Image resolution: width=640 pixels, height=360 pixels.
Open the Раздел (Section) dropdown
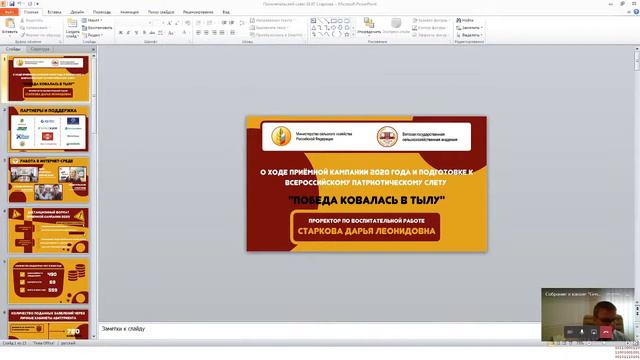(x=93, y=35)
